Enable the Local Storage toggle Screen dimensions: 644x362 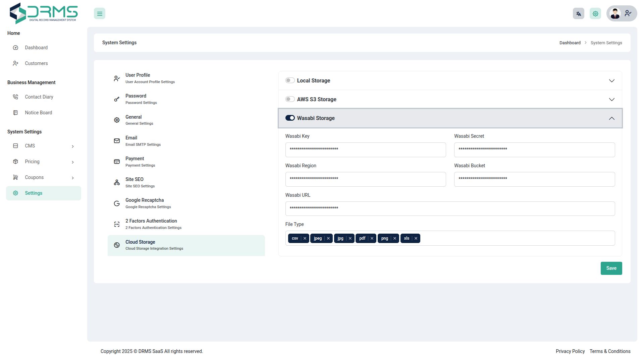290,80
